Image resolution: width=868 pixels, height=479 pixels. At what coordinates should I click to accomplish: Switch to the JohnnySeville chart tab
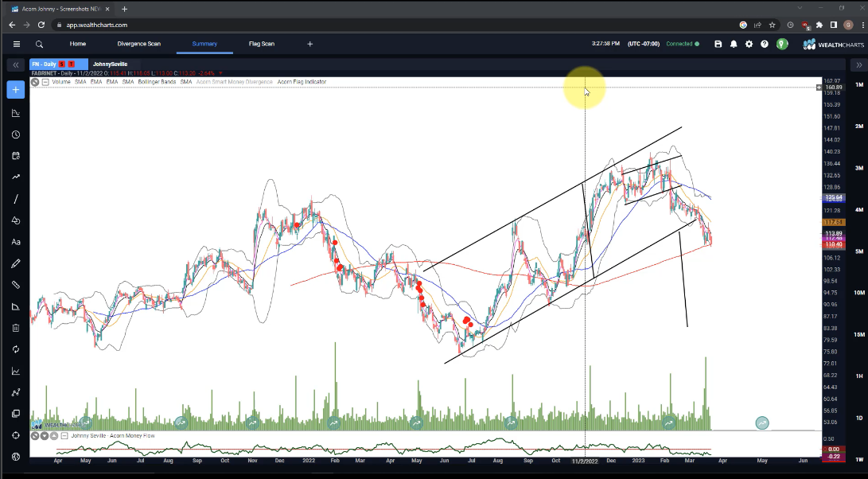[x=110, y=64]
